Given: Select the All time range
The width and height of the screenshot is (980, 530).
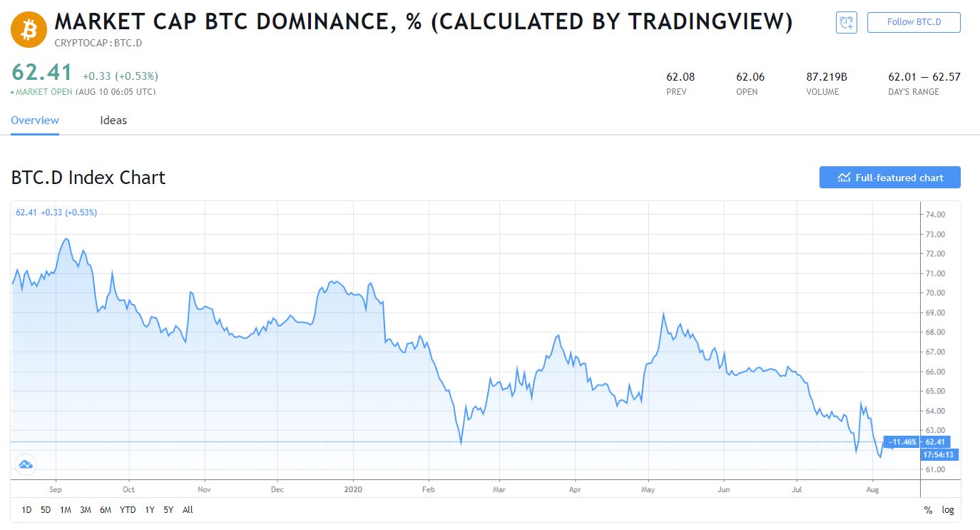Looking at the screenshot, I should point(188,510).
